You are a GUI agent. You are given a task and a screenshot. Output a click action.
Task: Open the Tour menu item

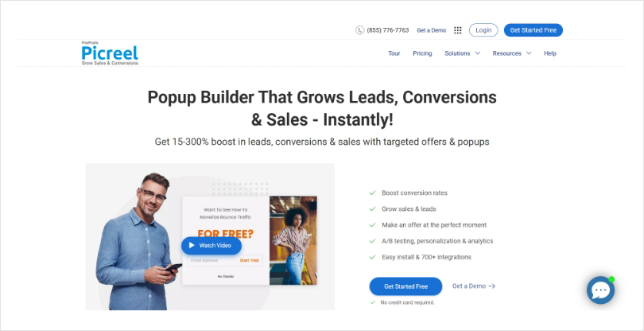394,53
